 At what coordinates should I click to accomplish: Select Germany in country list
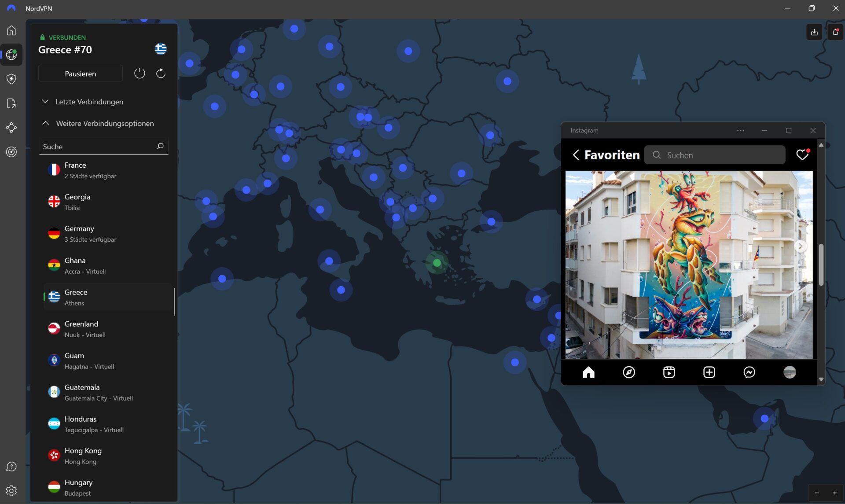[107, 234]
